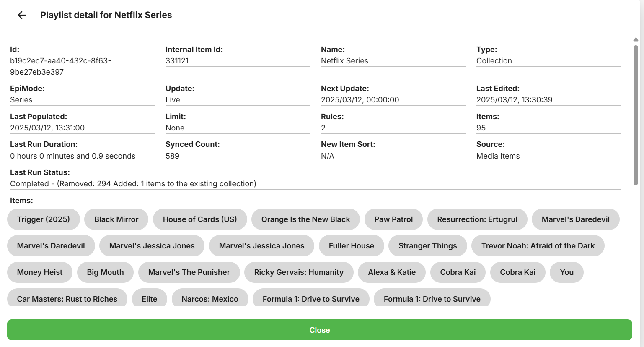
Task: Click the Black Mirror chip
Action: [116, 219]
